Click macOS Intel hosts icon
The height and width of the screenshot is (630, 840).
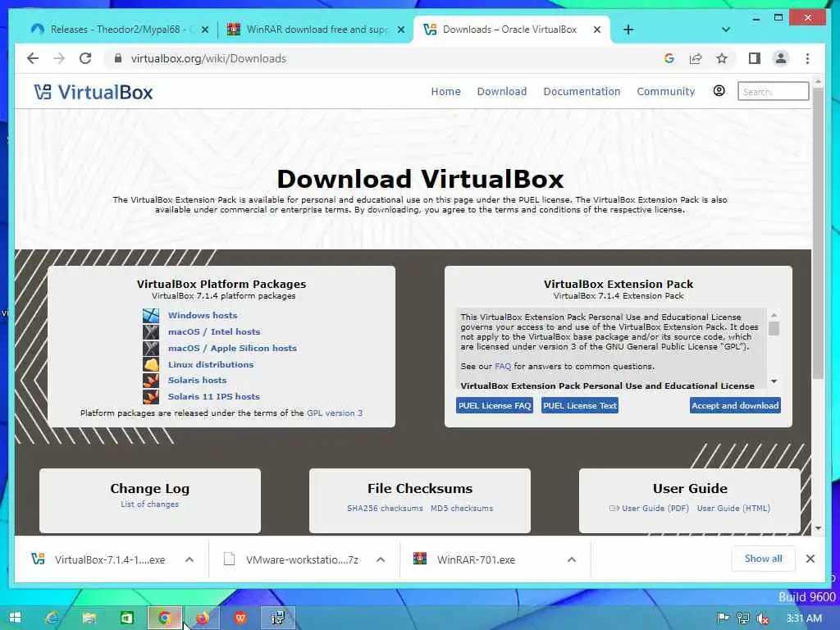[151, 331]
